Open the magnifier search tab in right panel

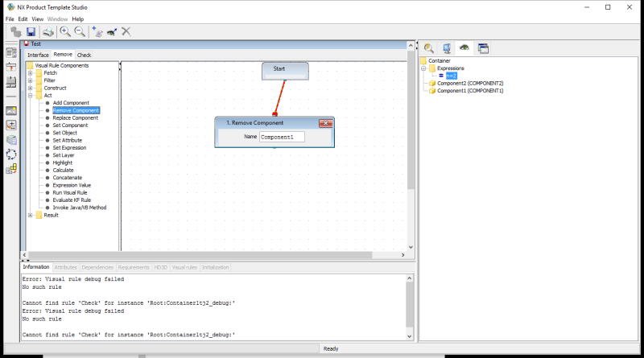click(x=429, y=48)
